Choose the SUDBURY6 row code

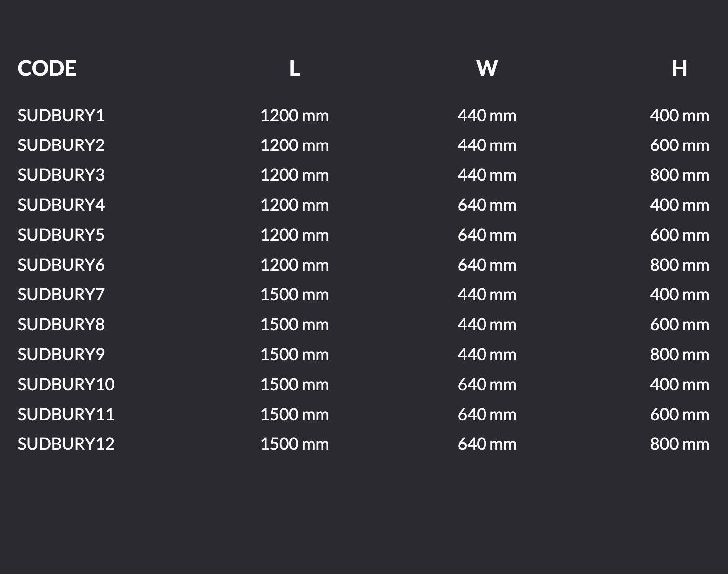[61, 265]
